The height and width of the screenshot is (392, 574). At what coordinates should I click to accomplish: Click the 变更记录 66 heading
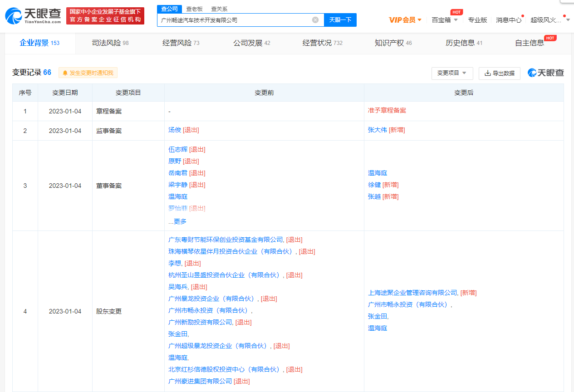click(x=31, y=73)
